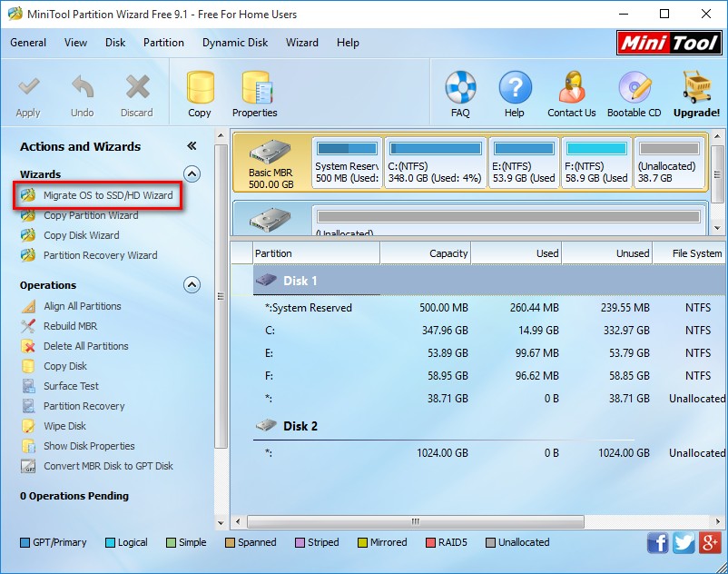Open the Wizard menu
Viewport: 728px width, 574px height.
point(302,43)
